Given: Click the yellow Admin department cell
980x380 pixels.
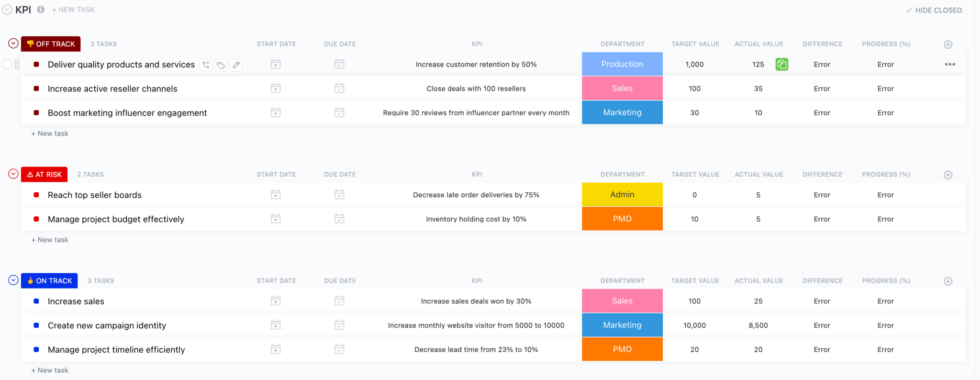Looking at the screenshot, I should (622, 195).
